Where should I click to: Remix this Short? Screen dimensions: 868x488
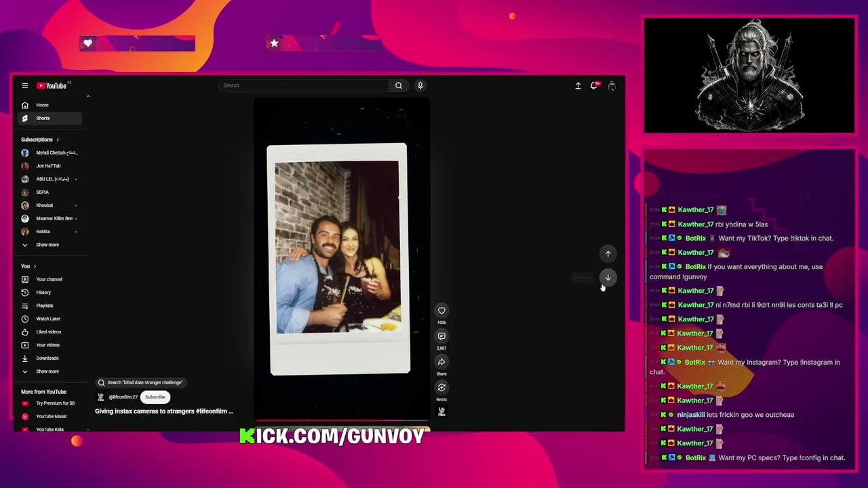pyautogui.click(x=441, y=388)
